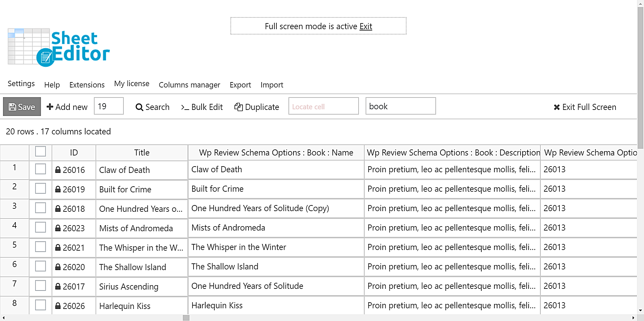
Task: Select the Title cell Mists of Andromeda
Action: pos(142,228)
